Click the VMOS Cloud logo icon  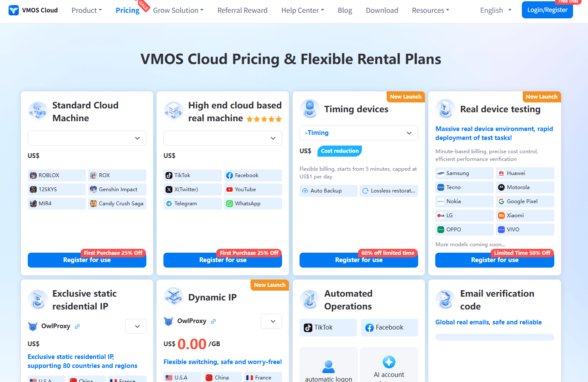tap(14, 10)
